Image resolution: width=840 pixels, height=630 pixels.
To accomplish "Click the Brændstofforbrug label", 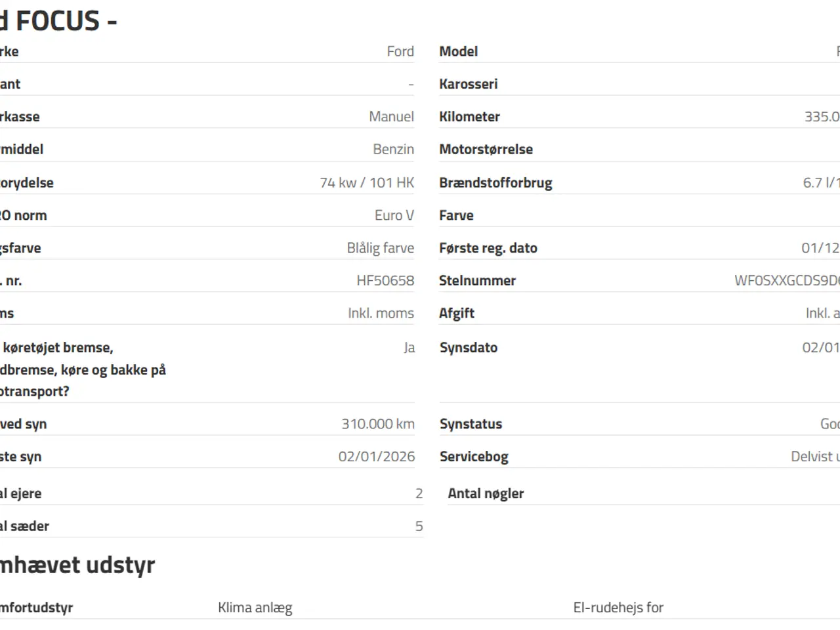I will 495,182.
